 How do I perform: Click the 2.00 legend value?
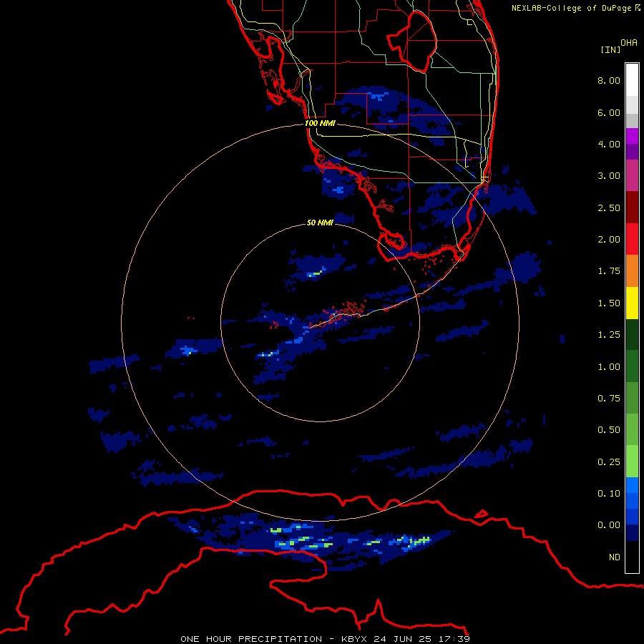point(609,240)
